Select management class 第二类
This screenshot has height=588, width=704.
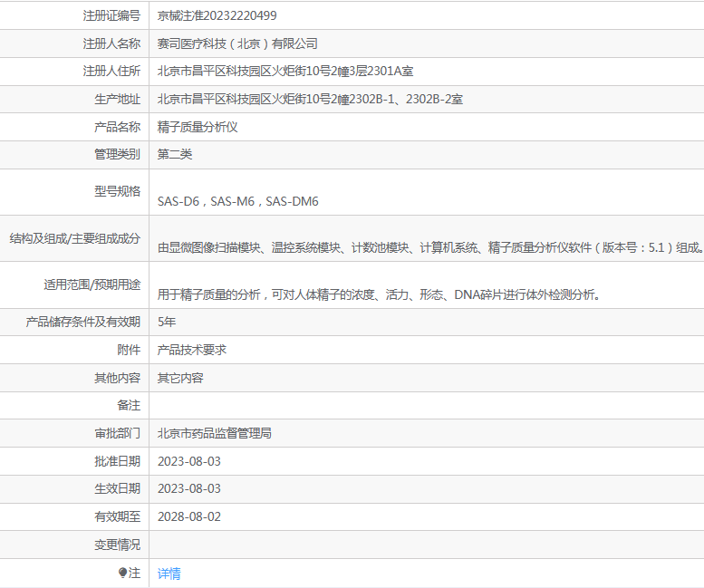click(x=175, y=154)
